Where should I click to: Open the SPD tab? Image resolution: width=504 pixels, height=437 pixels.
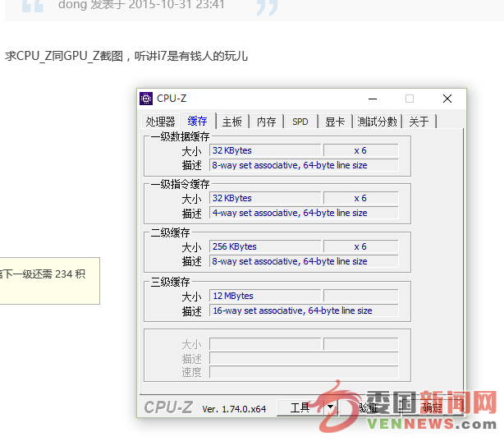coord(300,122)
